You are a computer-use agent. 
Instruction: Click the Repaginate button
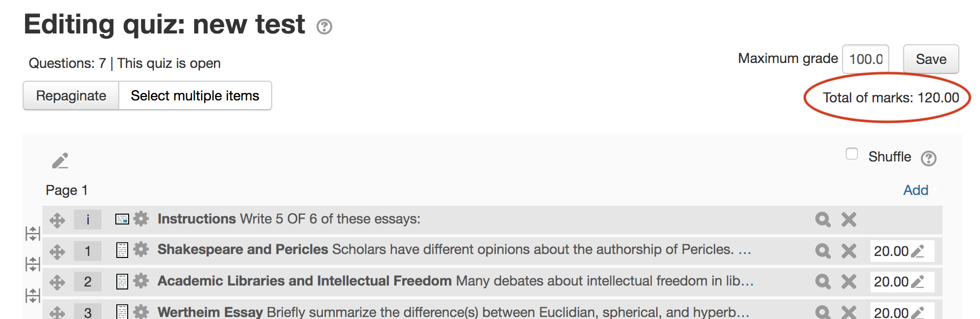(71, 96)
